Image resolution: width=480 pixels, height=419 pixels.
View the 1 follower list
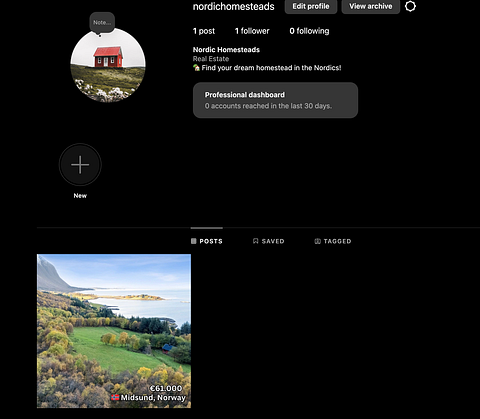(252, 31)
